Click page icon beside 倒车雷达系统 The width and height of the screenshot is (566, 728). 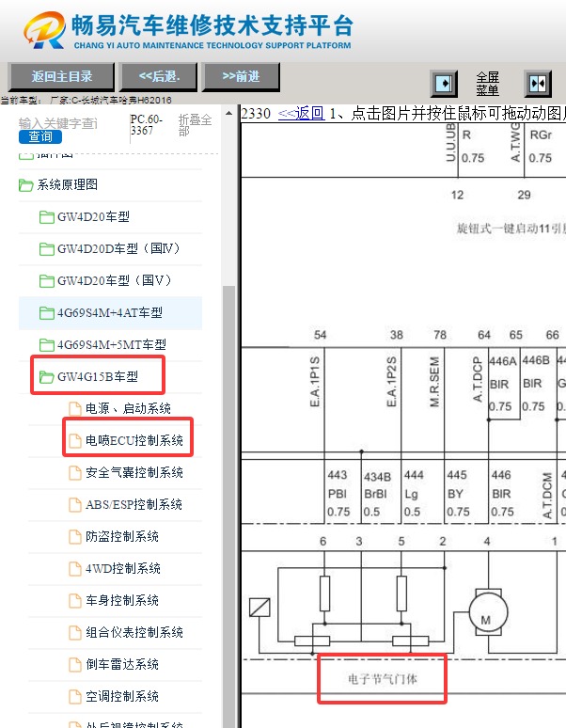click(74, 664)
